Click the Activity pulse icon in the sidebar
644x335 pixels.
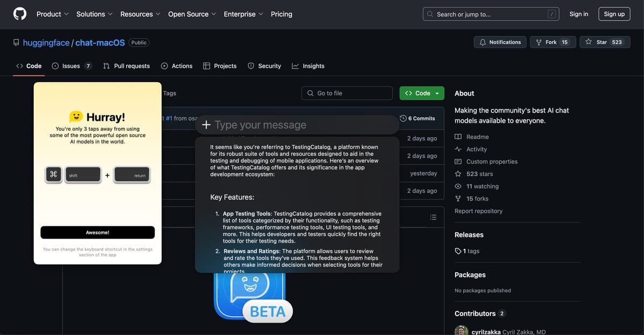coord(459,149)
